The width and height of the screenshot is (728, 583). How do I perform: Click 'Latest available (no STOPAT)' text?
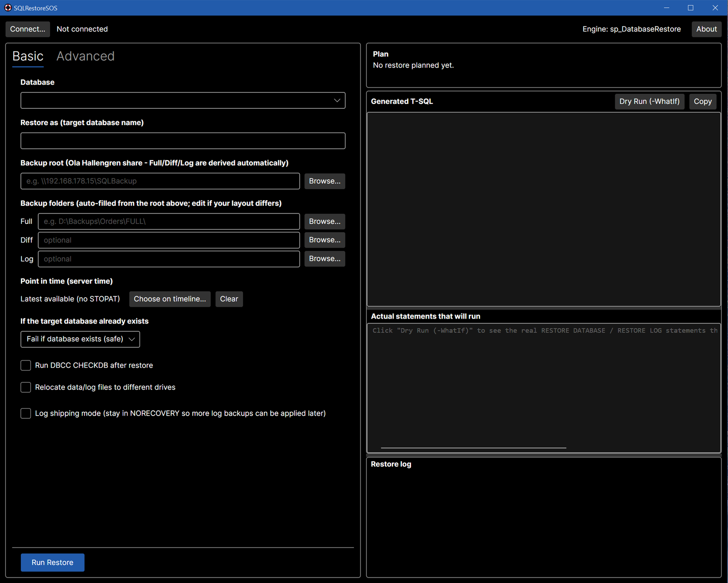pyautogui.click(x=70, y=299)
